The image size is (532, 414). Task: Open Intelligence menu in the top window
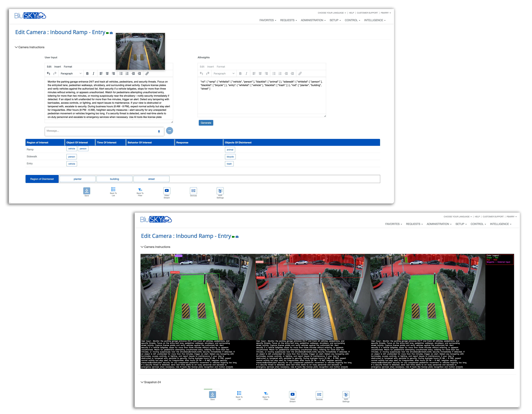pyautogui.click(x=375, y=20)
